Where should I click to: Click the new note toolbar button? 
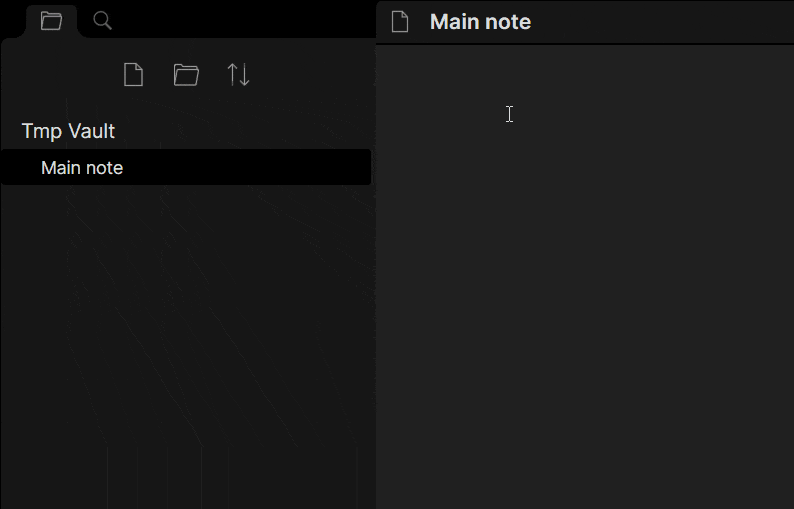[134, 75]
